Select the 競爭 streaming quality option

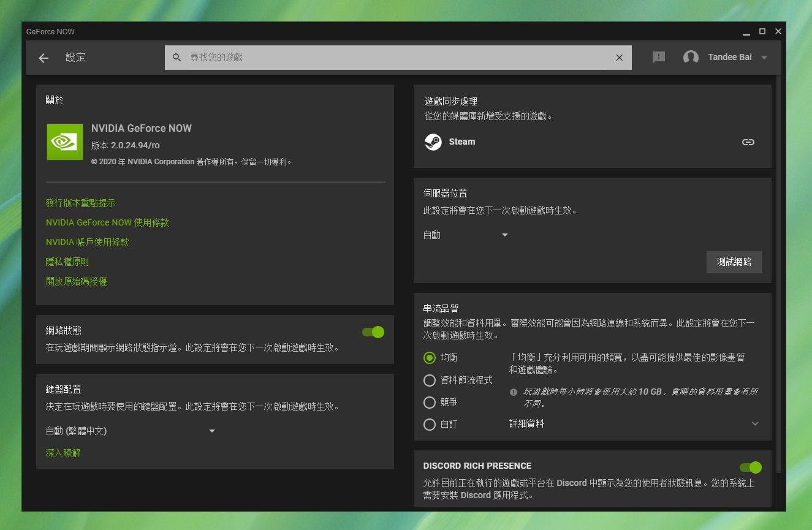click(430, 403)
